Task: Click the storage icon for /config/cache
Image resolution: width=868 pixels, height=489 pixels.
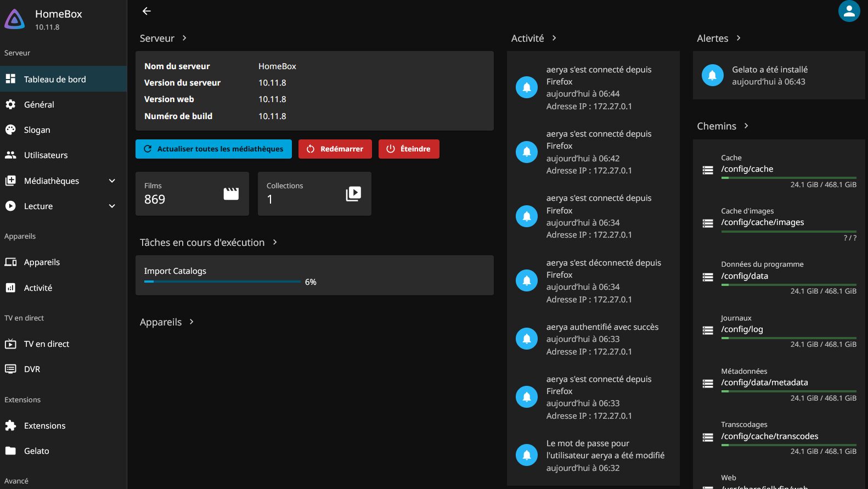Action: click(708, 170)
